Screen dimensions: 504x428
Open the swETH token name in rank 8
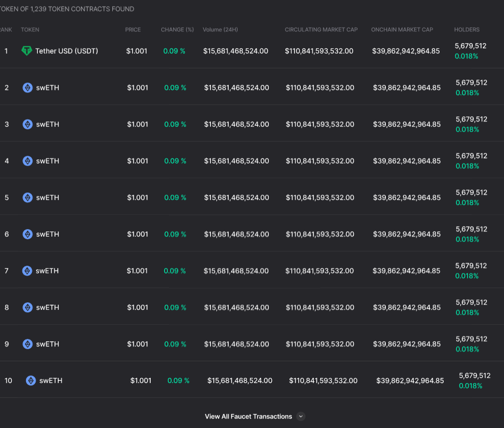48,307
